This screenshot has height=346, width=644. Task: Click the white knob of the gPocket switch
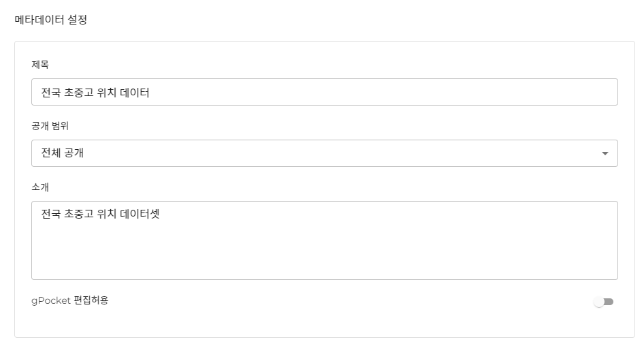(599, 302)
